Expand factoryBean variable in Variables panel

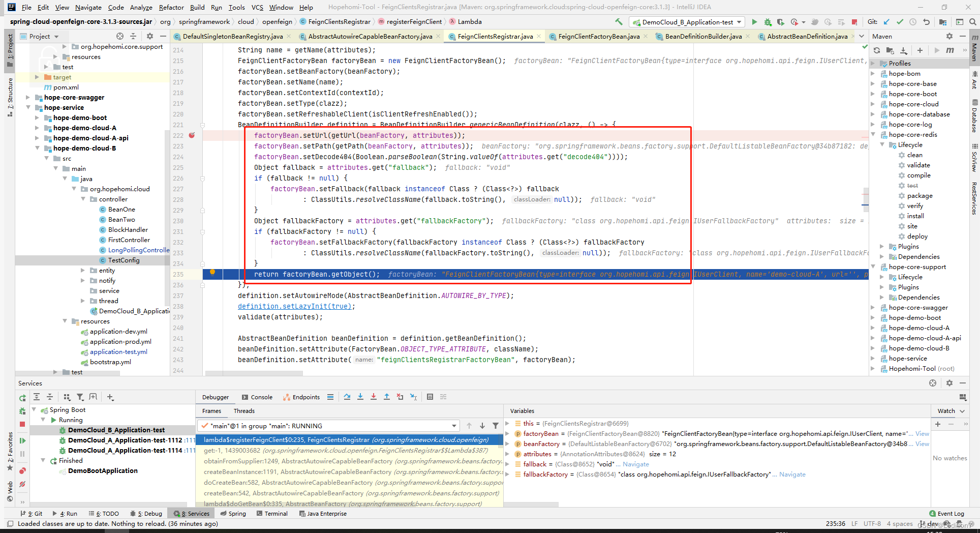click(x=507, y=433)
